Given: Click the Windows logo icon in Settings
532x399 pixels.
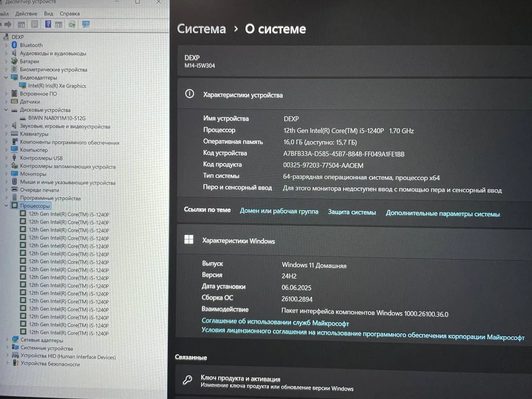Looking at the screenshot, I should point(189,239).
